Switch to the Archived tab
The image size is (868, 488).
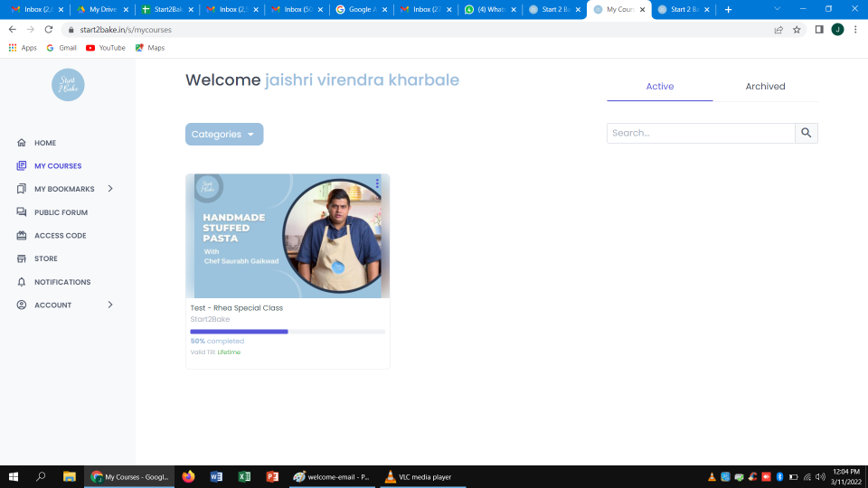click(765, 87)
